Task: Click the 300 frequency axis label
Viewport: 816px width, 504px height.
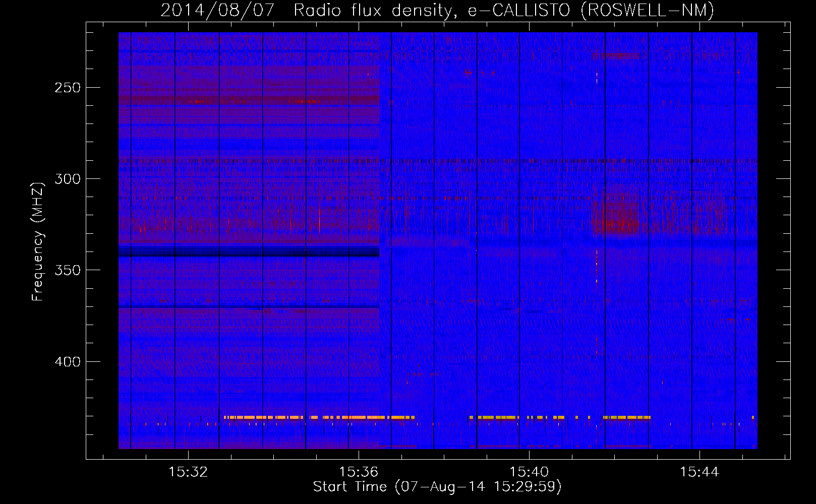Action: 68,179
